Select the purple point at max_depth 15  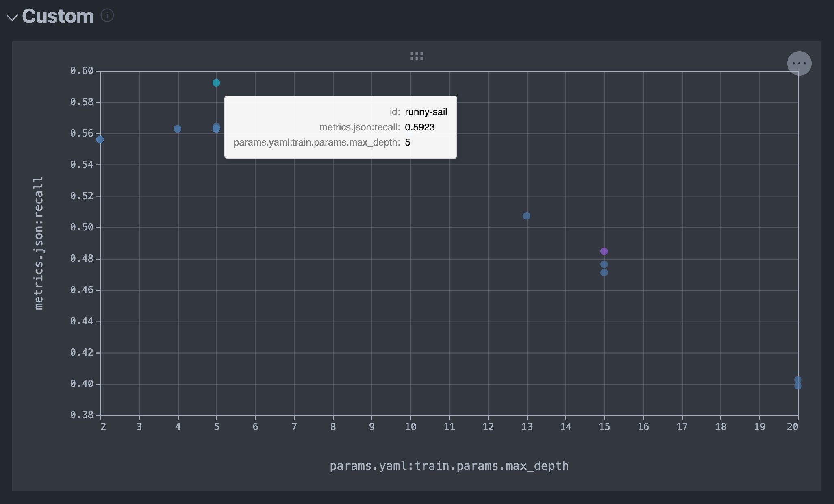604,251
